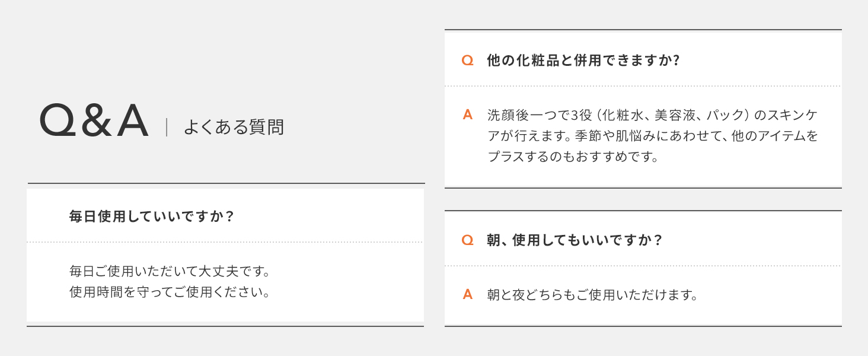868x356 pixels.
Task: Select the large Q&A heading
Action: tap(94, 122)
